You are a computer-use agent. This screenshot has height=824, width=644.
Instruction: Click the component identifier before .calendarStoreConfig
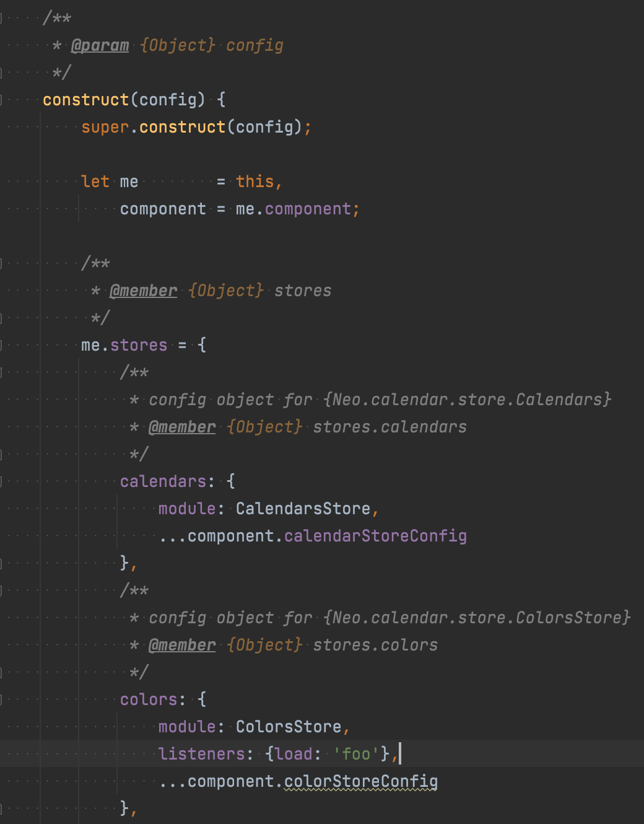pyautogui.click(x=231, y=536)
